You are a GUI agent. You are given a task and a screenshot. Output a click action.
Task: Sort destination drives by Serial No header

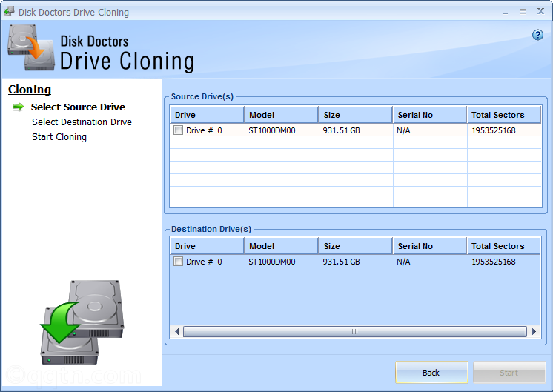(429, 246)
